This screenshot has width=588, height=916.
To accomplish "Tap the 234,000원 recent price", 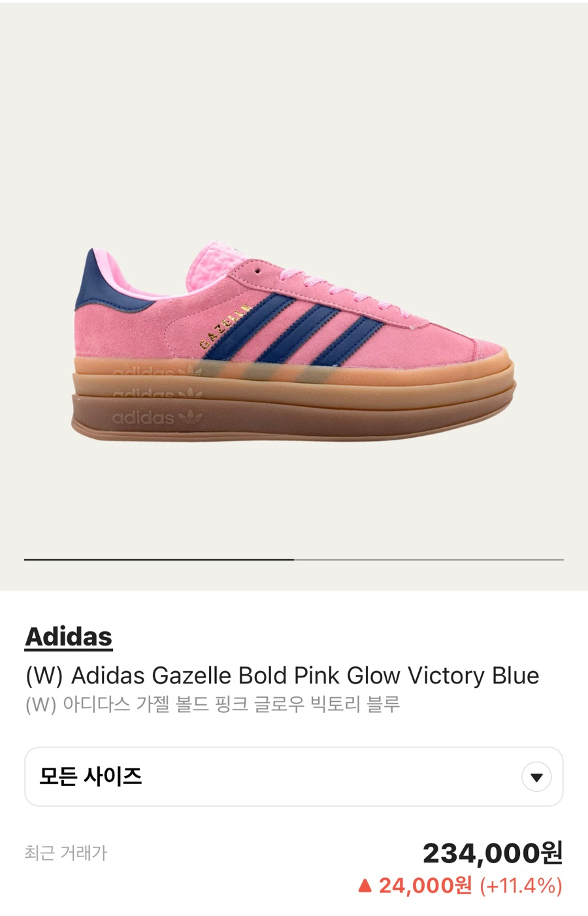I will [x=493, y=853].
